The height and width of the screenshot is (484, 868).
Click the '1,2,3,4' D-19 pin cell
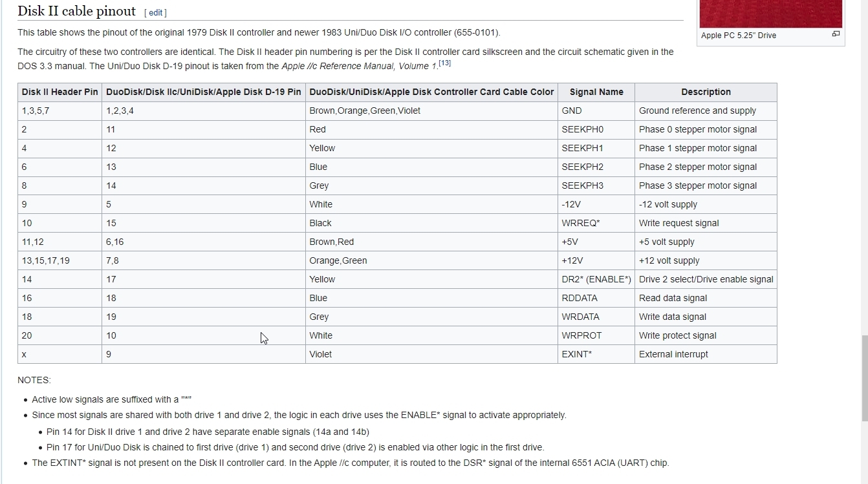click(204, 110)
